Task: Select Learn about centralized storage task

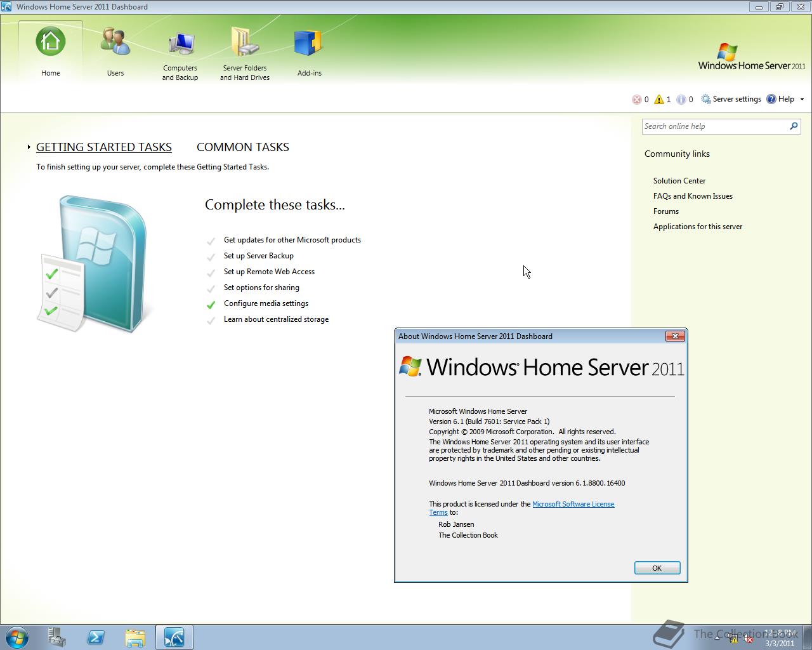Action: (276, 319)
